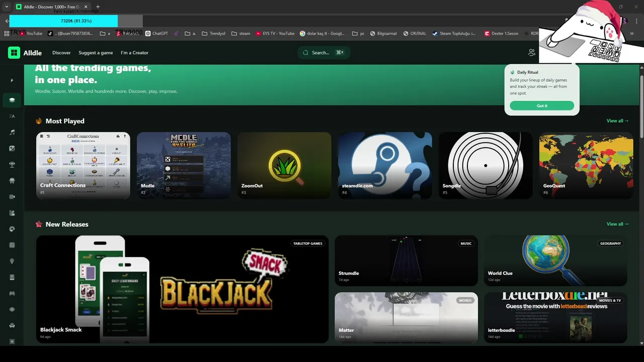Click the MOVIES & TV tag

[x=610, y=301]
